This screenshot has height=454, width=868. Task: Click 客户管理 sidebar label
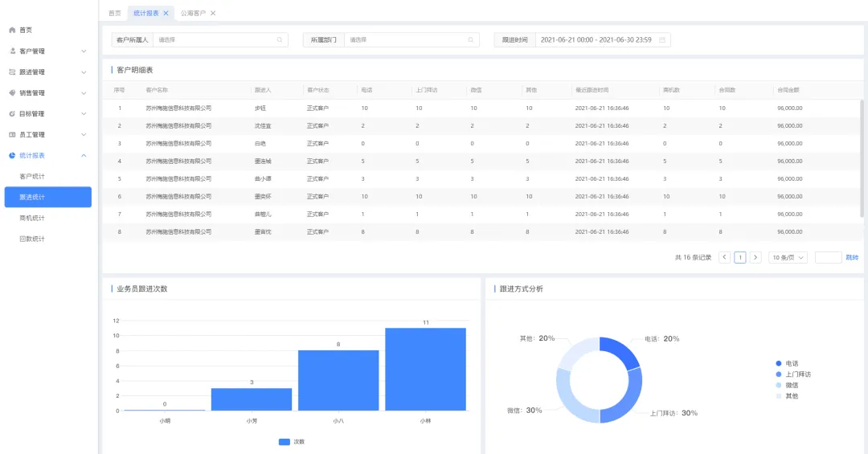tap(32, 51)
